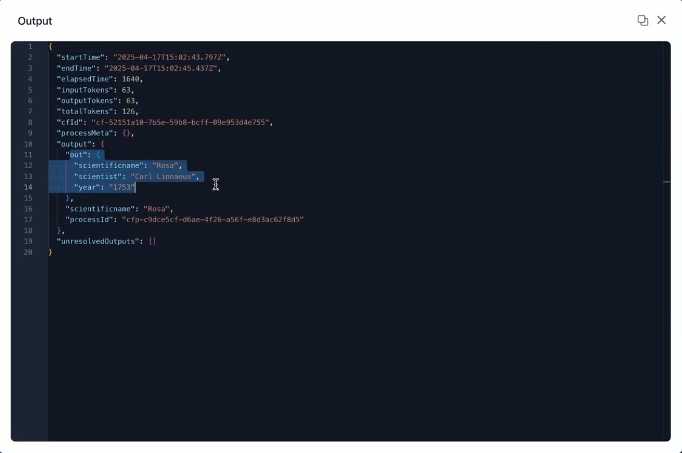Click the processId value string
The height and width of the screenshot is (453, 682).
pyautogui.click(x=213, y=220)
